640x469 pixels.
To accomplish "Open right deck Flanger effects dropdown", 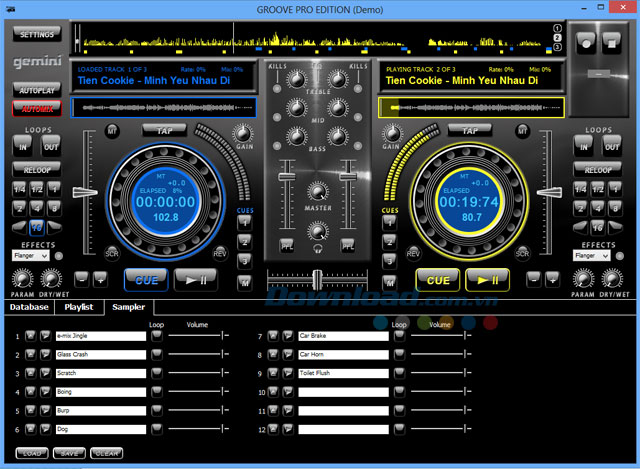I will pyautogui.click(x=591, y=256).
